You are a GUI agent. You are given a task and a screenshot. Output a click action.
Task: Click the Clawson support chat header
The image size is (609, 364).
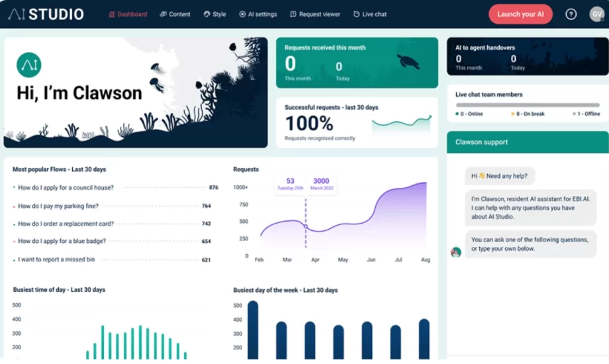click(528, 142)
